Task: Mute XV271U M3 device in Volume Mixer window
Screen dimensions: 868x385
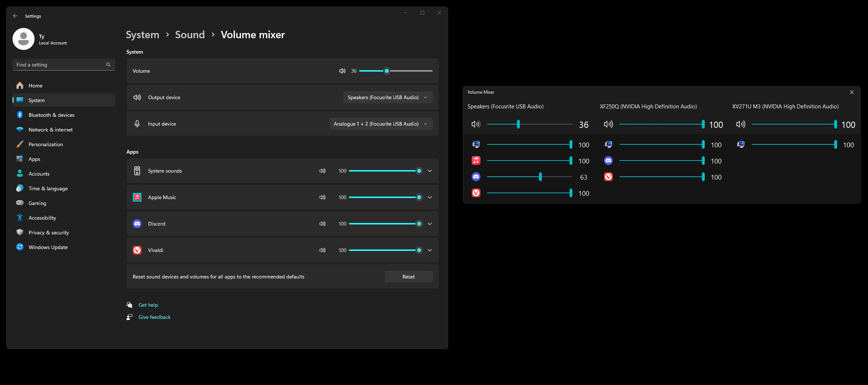Action: (x=741, y=124)
